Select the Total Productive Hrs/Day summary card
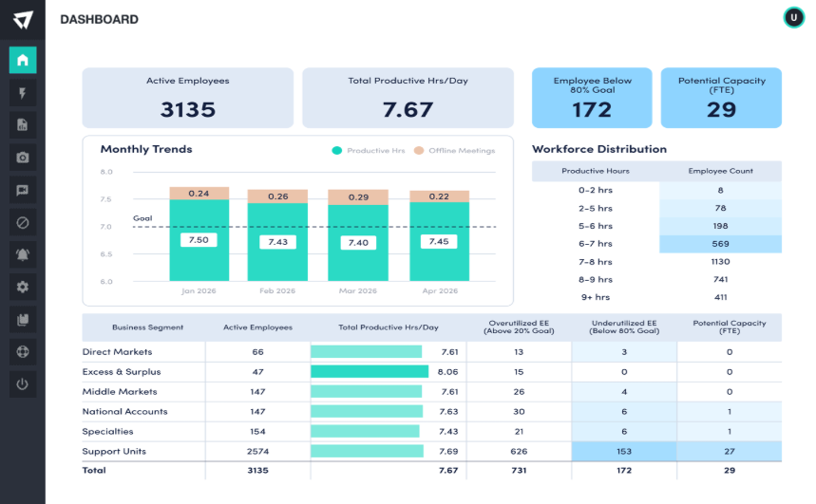The image size is (816, 504). 408,98
